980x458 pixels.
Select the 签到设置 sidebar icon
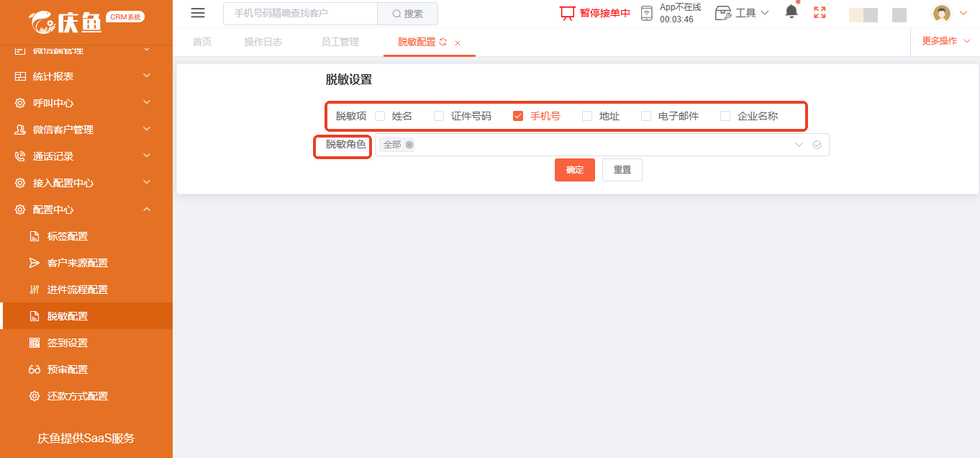coord(34,342)
